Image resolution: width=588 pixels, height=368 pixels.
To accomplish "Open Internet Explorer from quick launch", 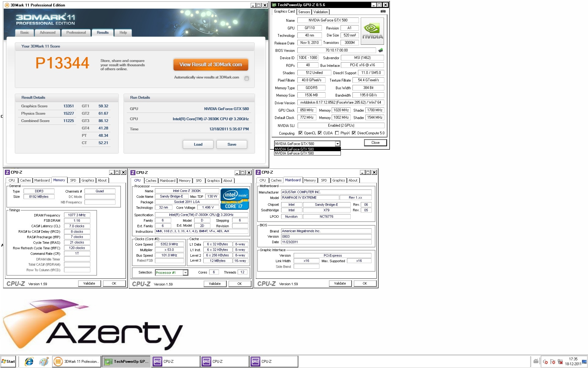I will (29, 362).
